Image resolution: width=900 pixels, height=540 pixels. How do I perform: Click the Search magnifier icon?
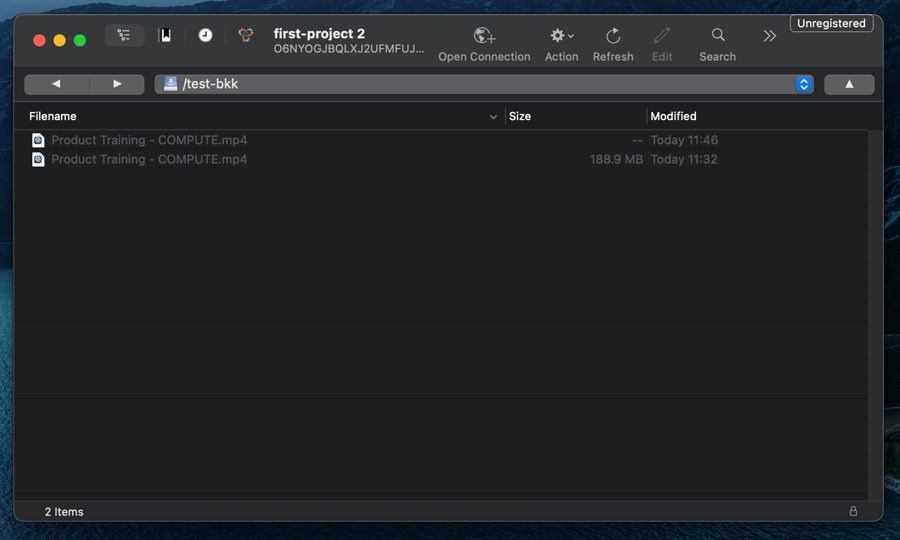(717, 35)
